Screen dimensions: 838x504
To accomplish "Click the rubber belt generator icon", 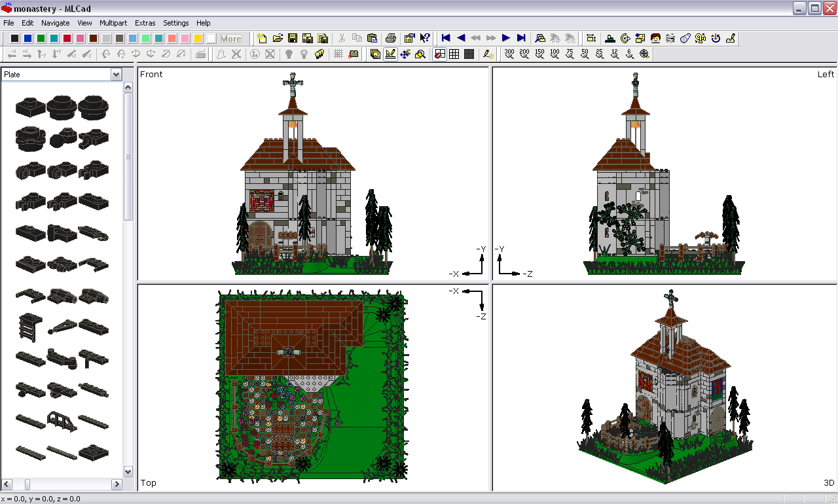I will click(x=685, y=38).
